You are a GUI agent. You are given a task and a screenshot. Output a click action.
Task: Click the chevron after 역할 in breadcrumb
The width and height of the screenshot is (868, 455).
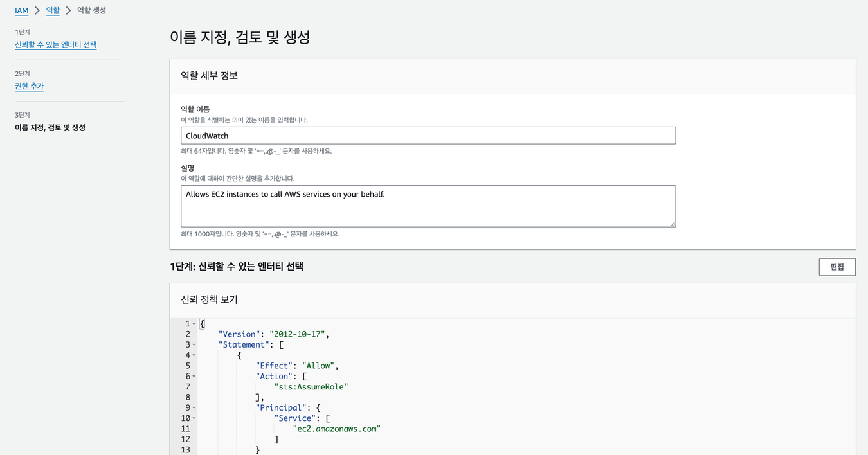pos(68,10)
